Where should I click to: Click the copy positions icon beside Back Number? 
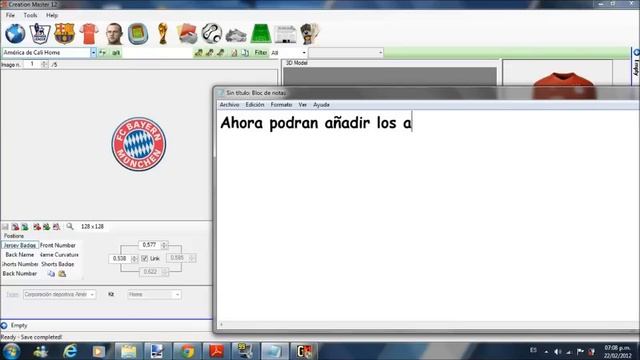pyautogui.click(x=51, y=273)
